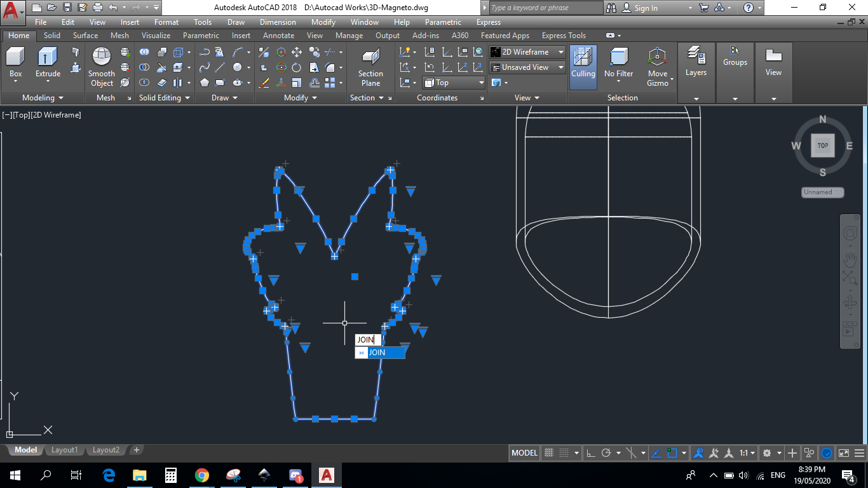Click the MODEL space button
Viewport: 868px width, 488px height.
(x=524, y=453)
